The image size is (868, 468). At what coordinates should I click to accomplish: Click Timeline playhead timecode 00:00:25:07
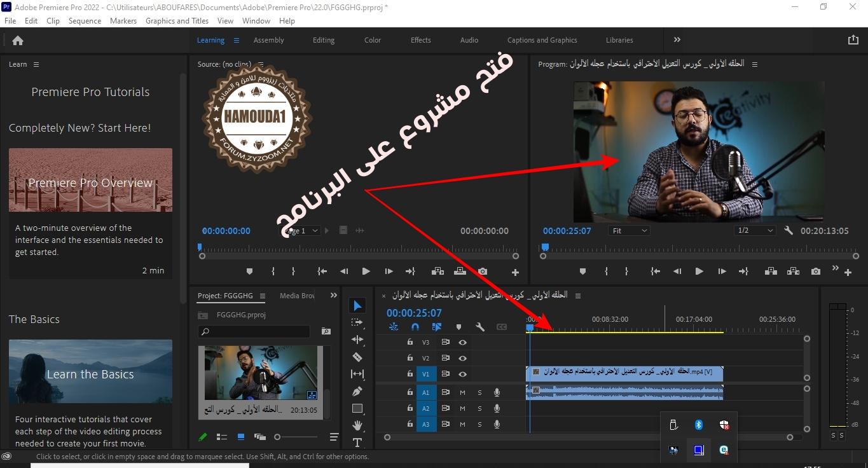click(x=414, y=313)
